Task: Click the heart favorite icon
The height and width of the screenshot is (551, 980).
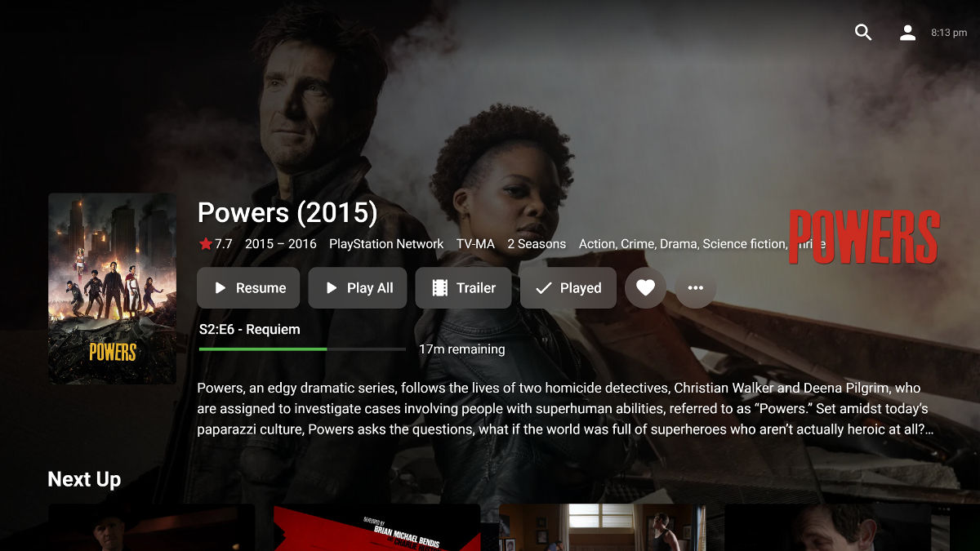Action: [645, 288]
